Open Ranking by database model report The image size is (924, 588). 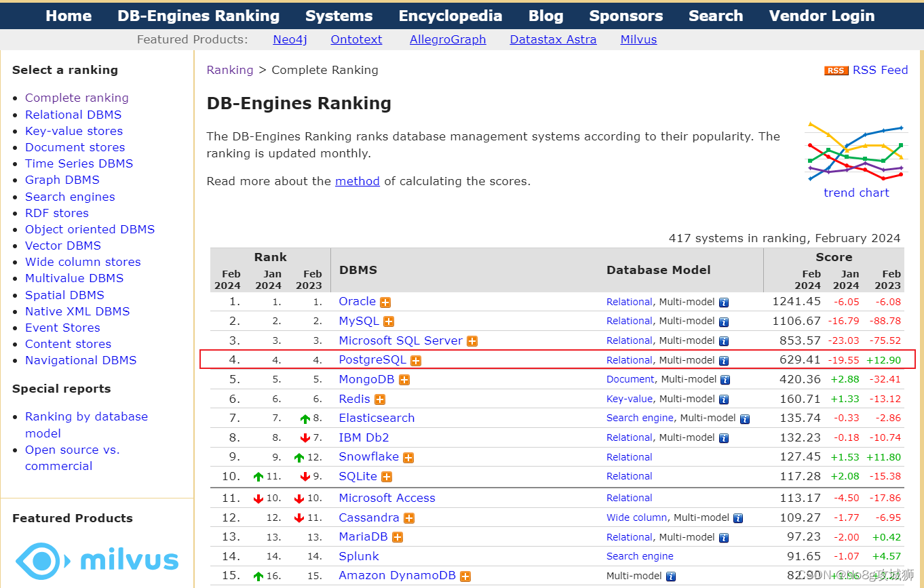(x=86, y=425)
